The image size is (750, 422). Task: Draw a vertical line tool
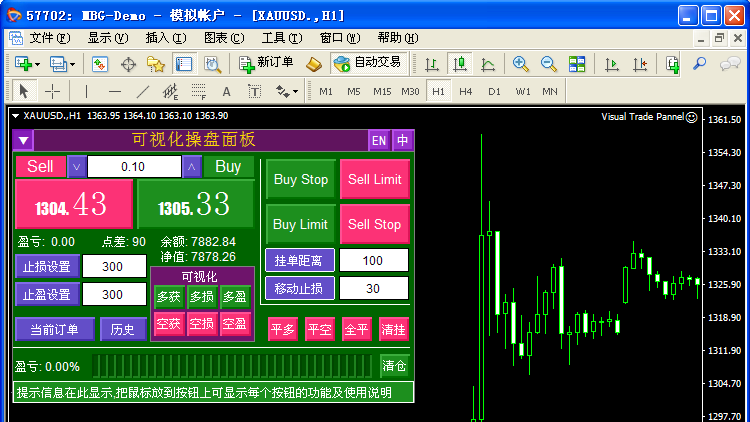click(86, 91)
